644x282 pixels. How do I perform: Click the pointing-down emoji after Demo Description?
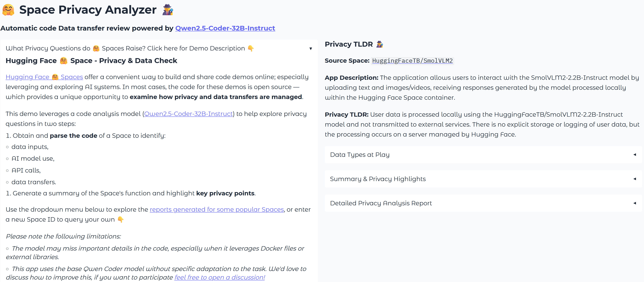click(251, 49)
